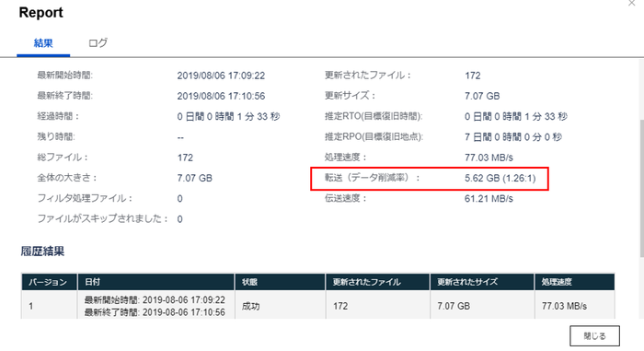This screenshot has width=644, height=351.
Task: Switch to the ログ tab
Action: [x=98, y=42]
